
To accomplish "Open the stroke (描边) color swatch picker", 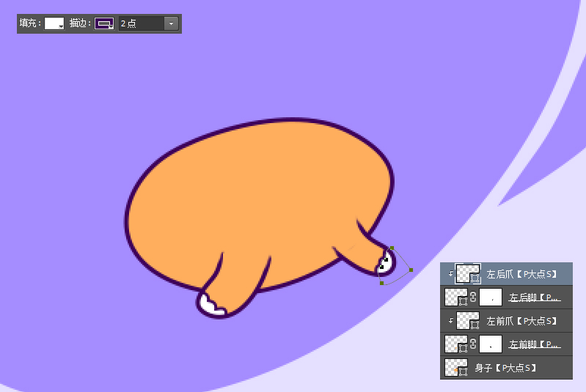I will point(105,23).
